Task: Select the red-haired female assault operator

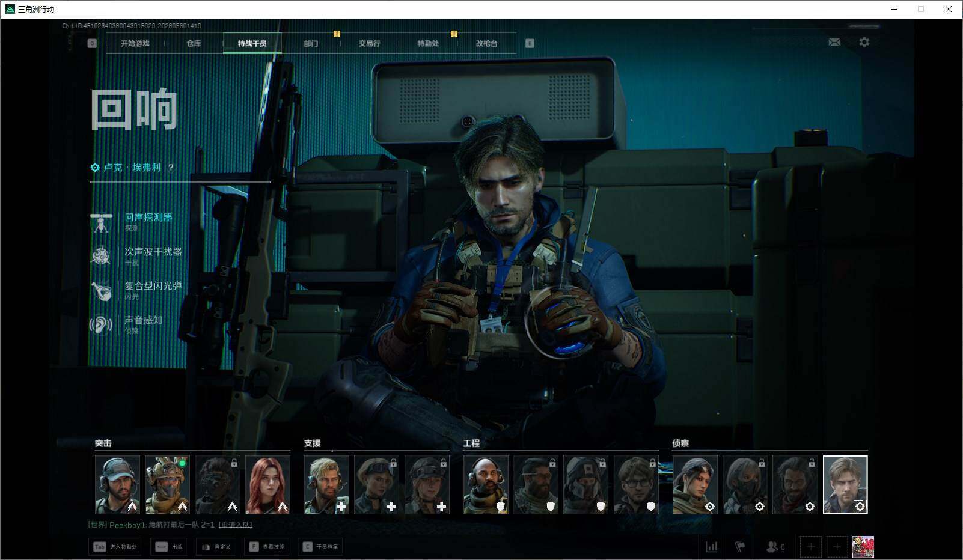Action: [x=267, y=485]
